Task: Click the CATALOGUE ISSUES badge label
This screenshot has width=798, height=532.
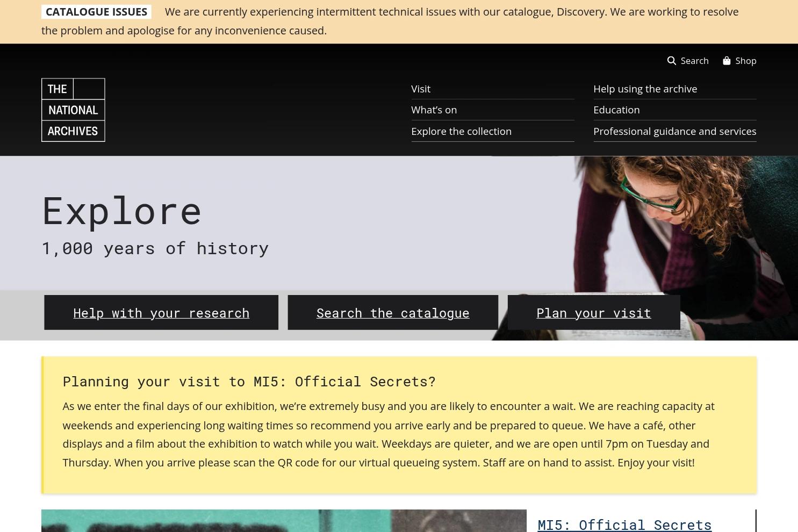Action: [96, 12]
